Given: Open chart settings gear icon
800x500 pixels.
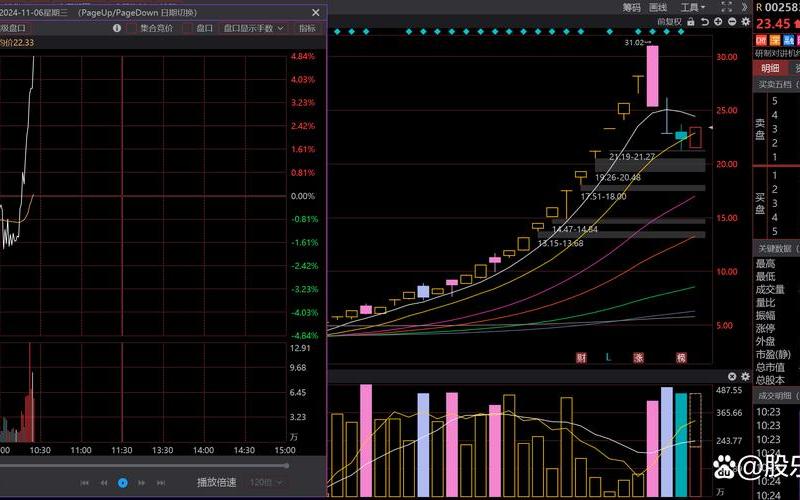Looking at the screenshot, I should pos(743,21).
